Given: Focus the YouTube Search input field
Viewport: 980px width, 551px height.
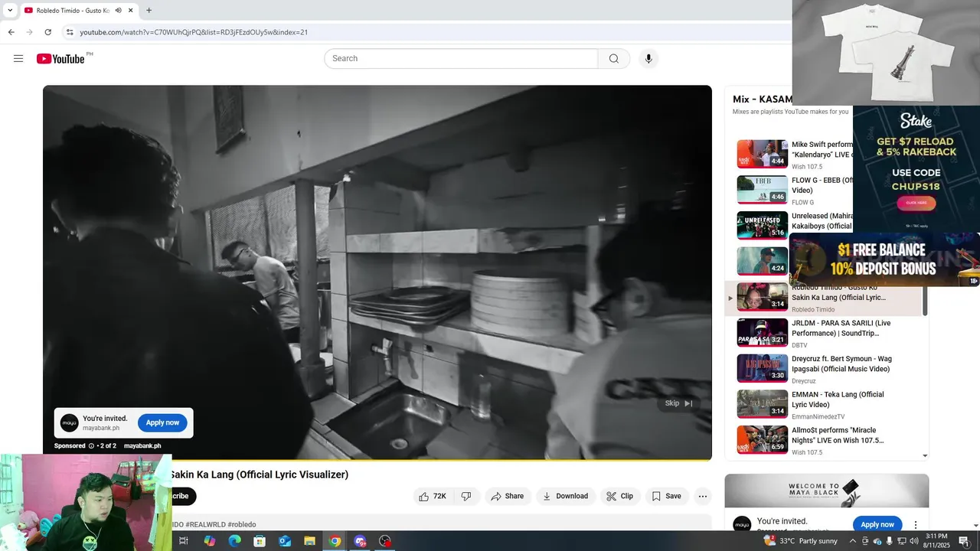Looking at the screenshot, I should click(461, 59).
